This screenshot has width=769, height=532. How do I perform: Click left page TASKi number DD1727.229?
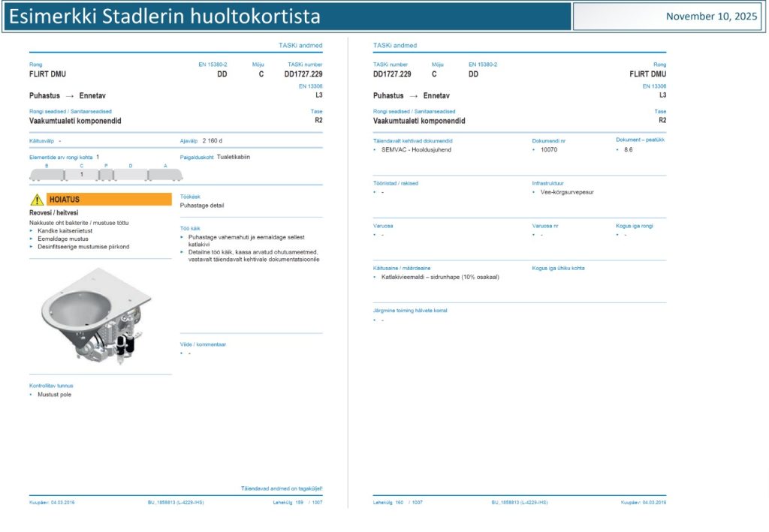click(x=303, y=74)
